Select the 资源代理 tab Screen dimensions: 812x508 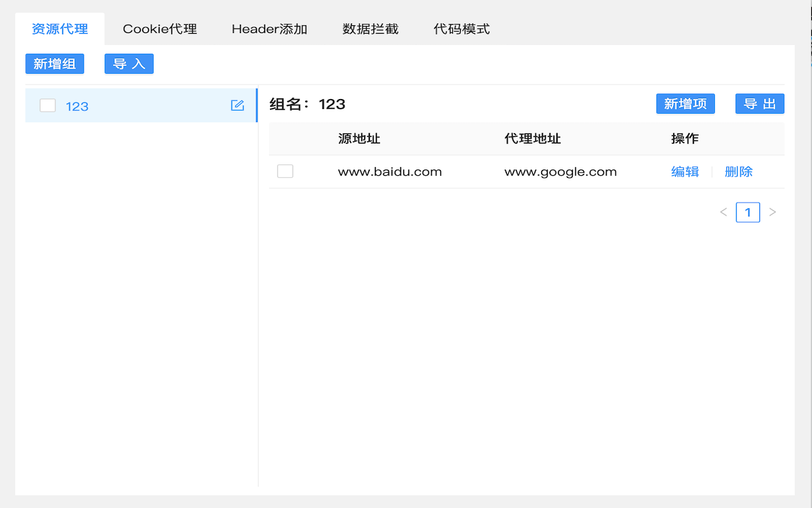coord(60,29)
